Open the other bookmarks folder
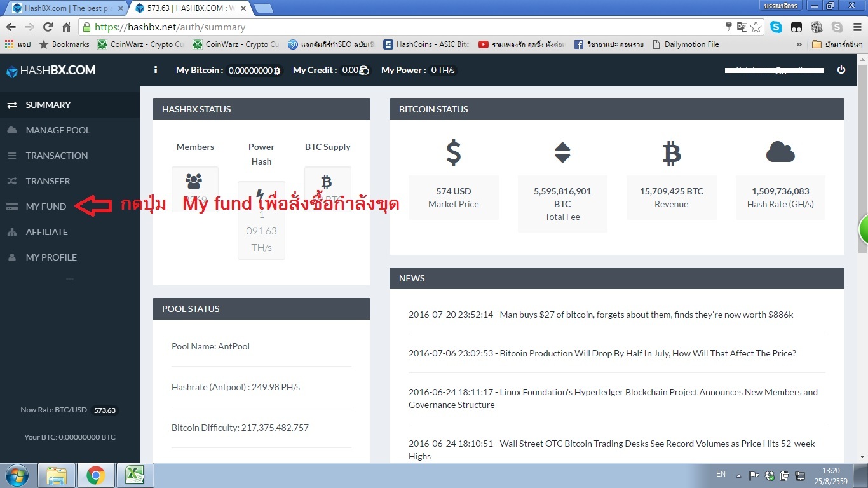868x488 pixels. tap(837, 44)
